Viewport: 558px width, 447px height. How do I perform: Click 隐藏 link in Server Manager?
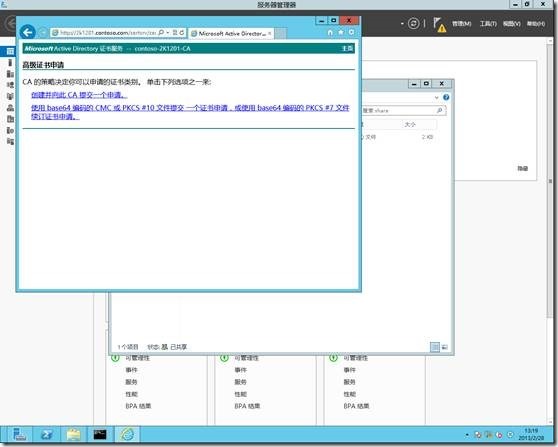coord(522,169)
